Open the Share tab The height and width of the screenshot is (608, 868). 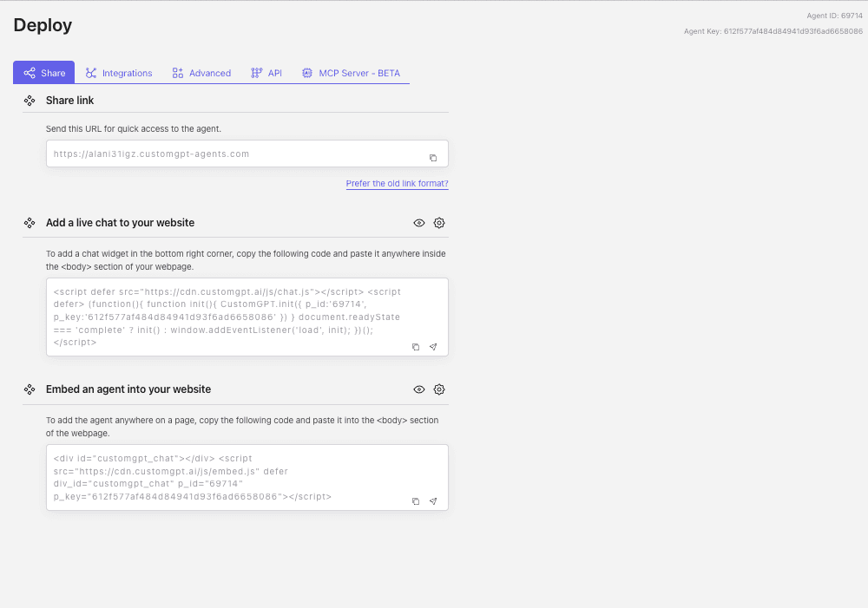click(43, 73)
